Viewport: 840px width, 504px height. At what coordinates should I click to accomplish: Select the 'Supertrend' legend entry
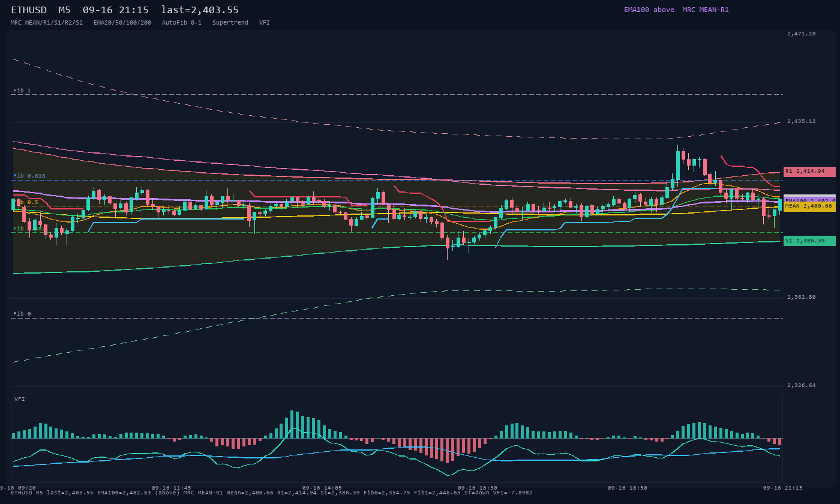pos(230,22)
